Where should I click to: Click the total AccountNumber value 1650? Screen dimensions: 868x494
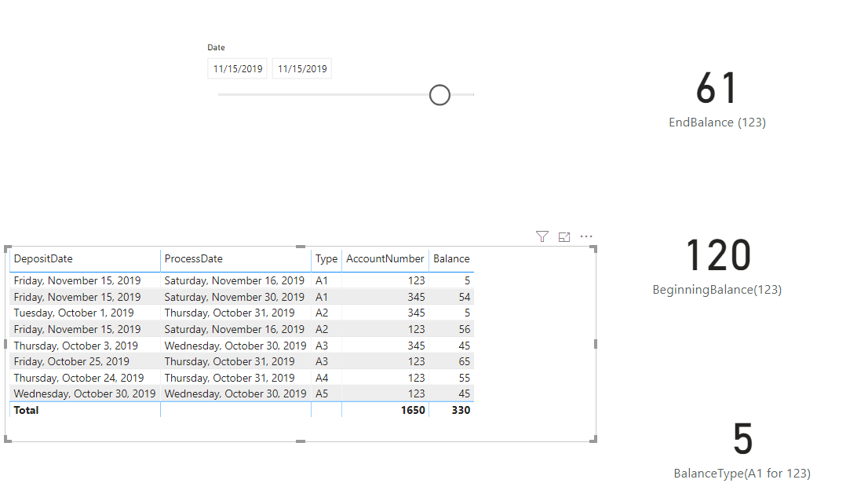pyautogui.click(x=413, y=411)
